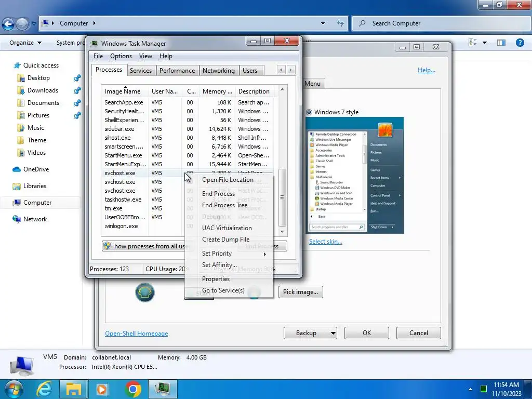
Task: Open the Backup dropdown button
Action: pyautogui.click(x=310, y=333)
